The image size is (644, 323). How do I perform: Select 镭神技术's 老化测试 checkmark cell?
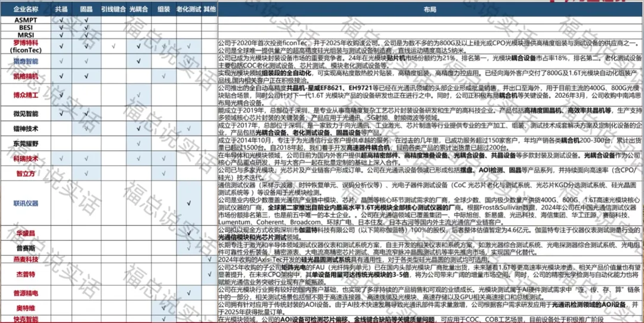188,129
